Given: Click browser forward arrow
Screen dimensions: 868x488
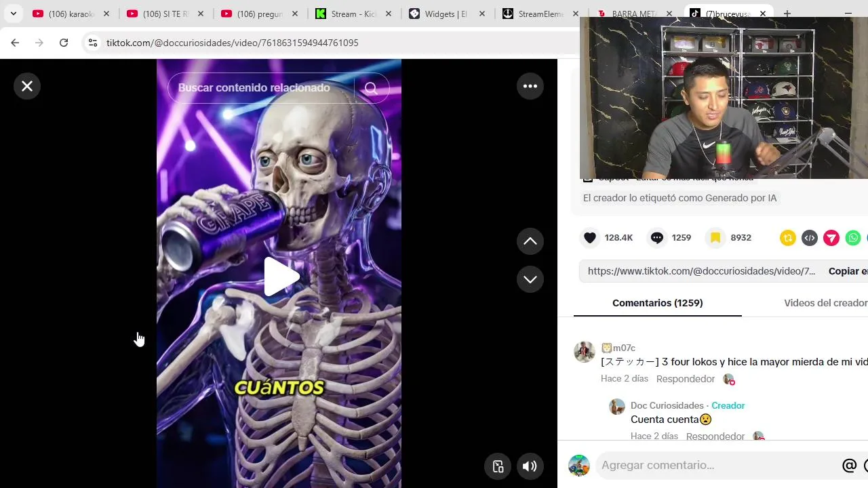Looking at the screenshot, I should (x=39, y=43).
